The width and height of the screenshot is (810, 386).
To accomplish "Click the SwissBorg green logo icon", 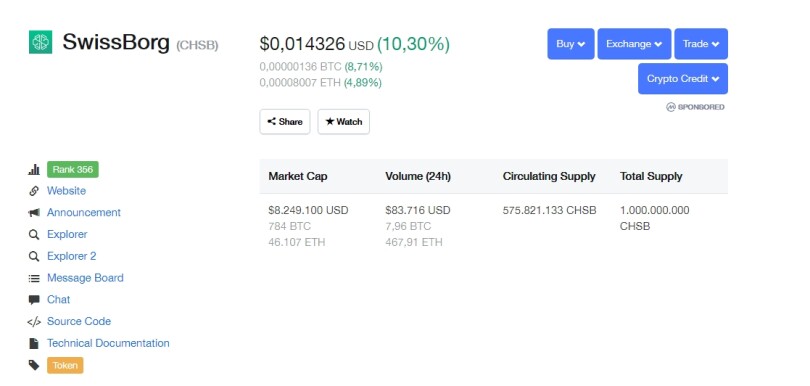I will coord(40,42).
